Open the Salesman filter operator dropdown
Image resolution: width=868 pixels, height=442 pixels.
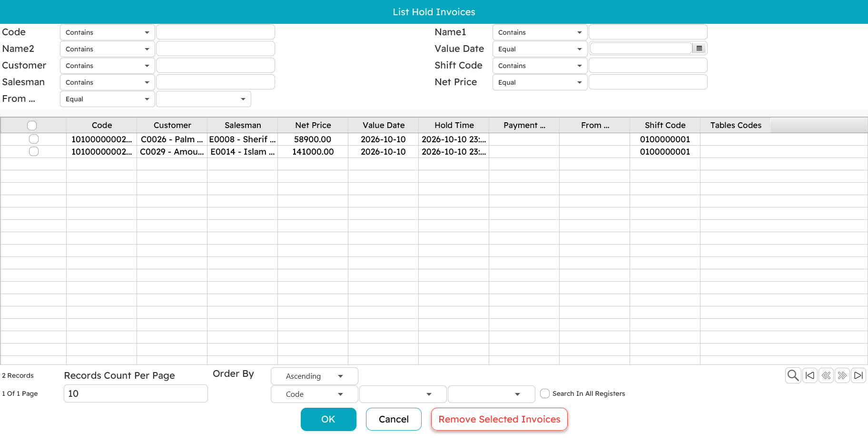[108, 82]
